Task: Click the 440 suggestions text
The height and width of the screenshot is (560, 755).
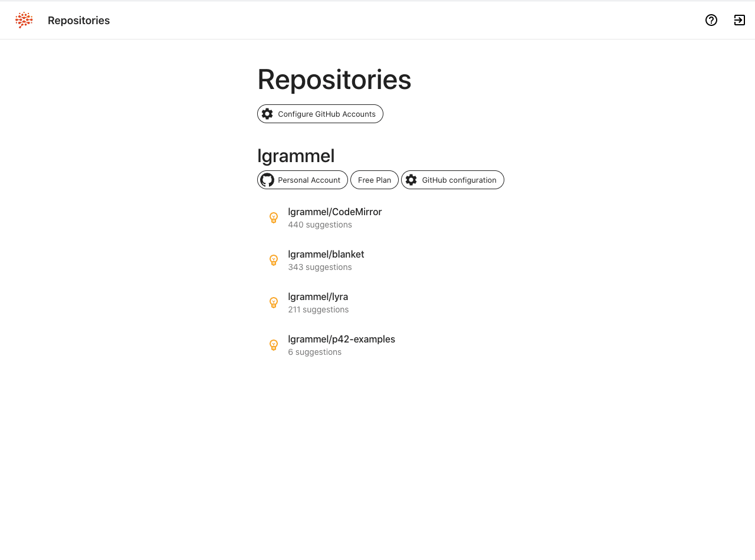Action: pyautogui.click(x=320, y=225)
